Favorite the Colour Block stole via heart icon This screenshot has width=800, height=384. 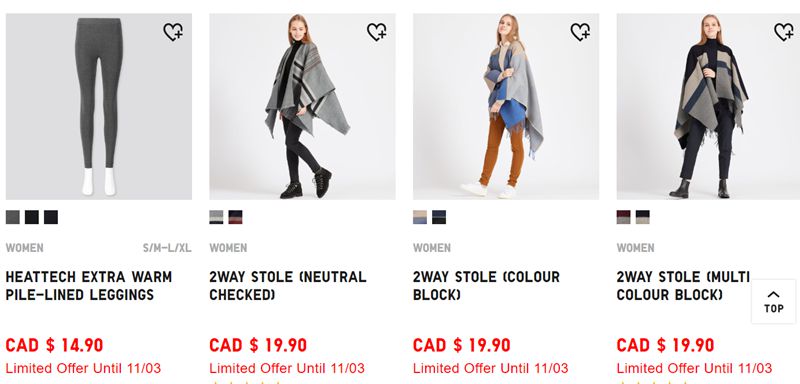point(580,32)
